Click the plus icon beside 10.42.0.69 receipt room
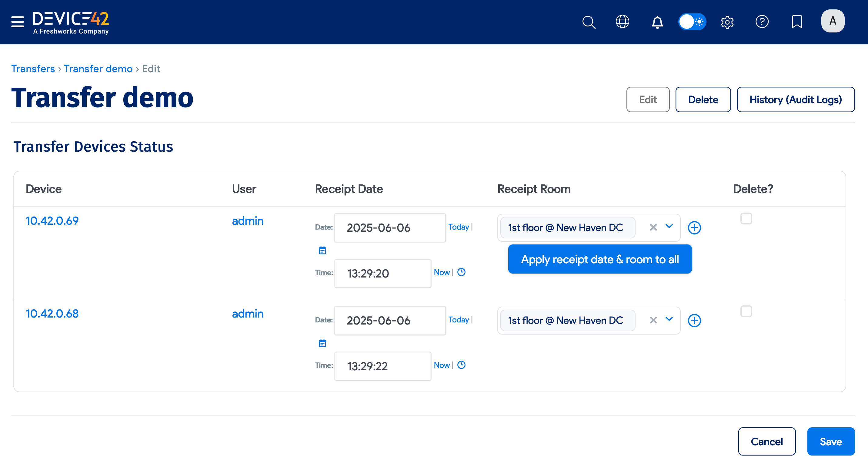The image size is (868, 461). pyautogui.click(x=694, y=228)
